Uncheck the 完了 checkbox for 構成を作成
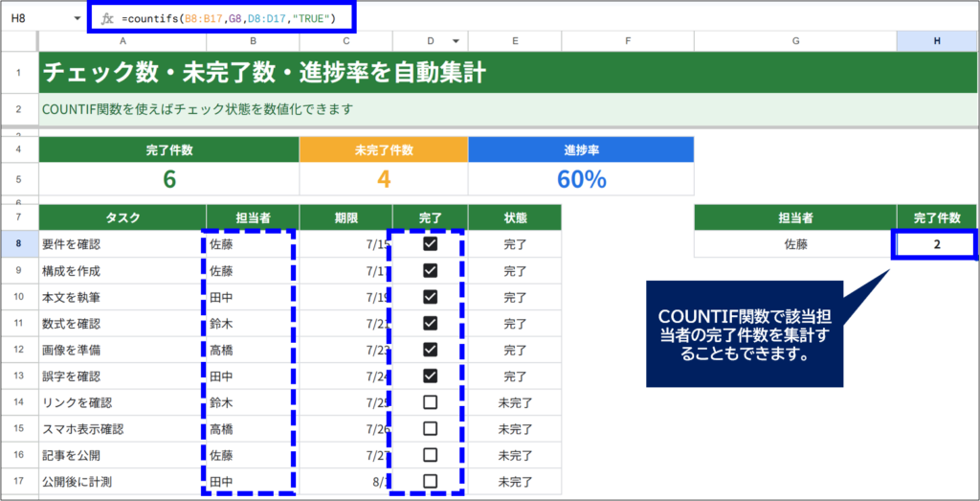This screenshot has width=980, height=501. coord(430,270)
